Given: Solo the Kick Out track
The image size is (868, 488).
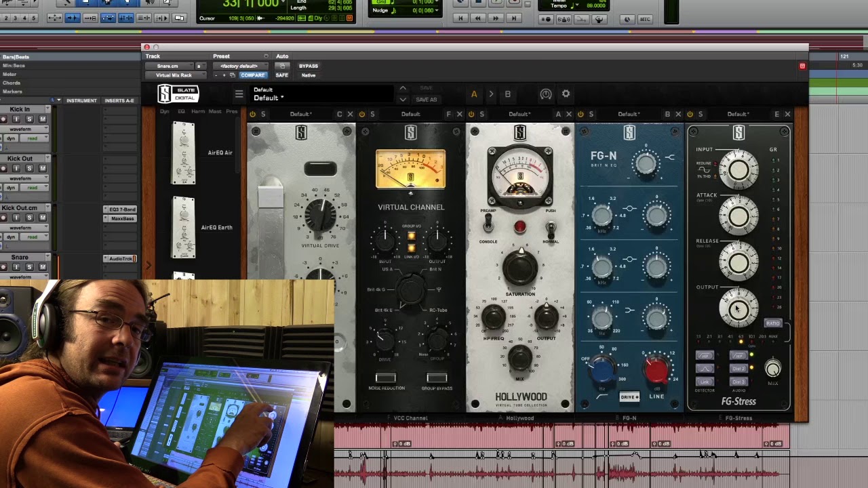Looking at the screenshot, I should pyautogui.click(x=29, y=168).
